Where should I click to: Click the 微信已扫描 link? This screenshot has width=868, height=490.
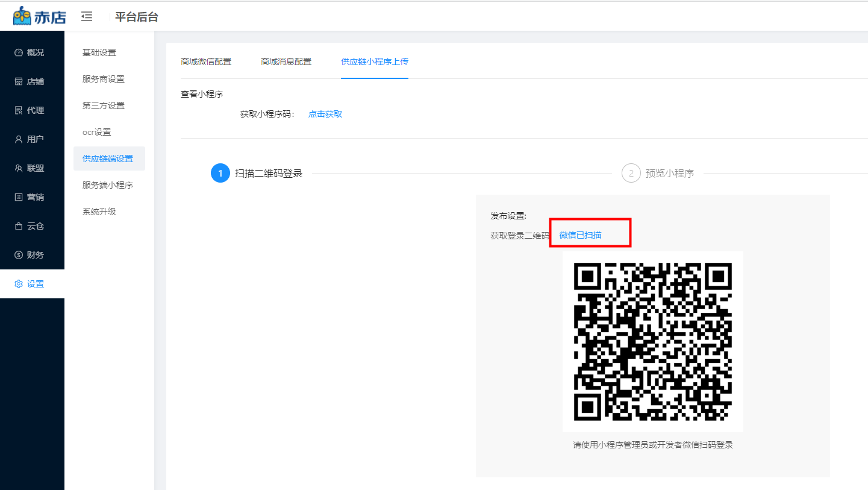580,235
